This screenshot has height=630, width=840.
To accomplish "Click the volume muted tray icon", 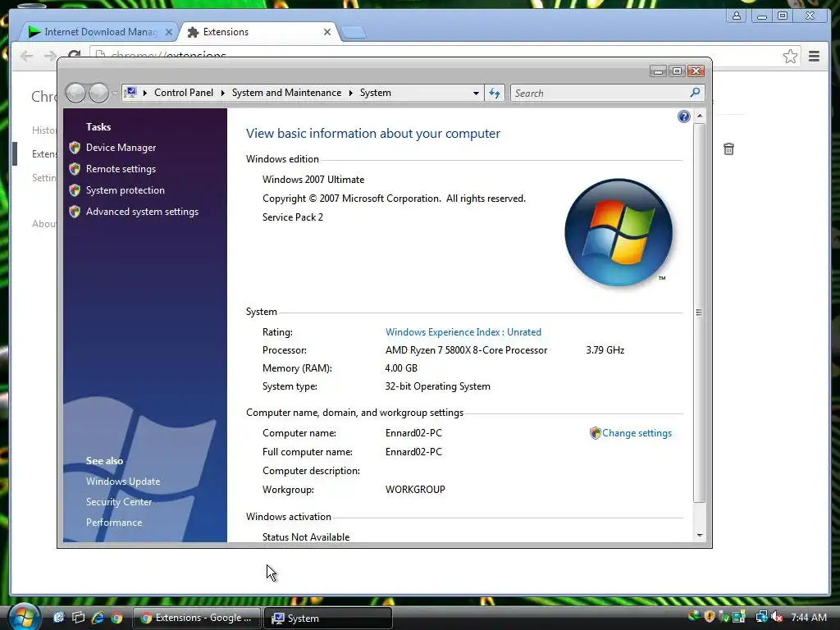I will (777, 617).
